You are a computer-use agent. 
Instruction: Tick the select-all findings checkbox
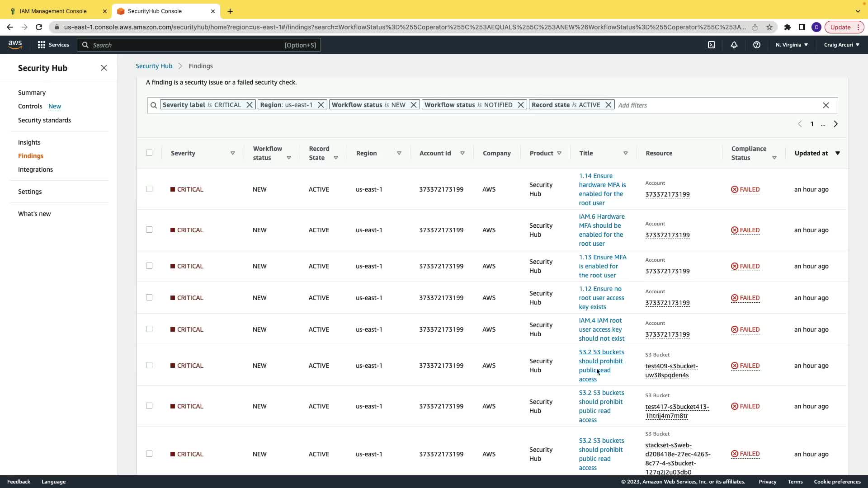pos(149,153)
